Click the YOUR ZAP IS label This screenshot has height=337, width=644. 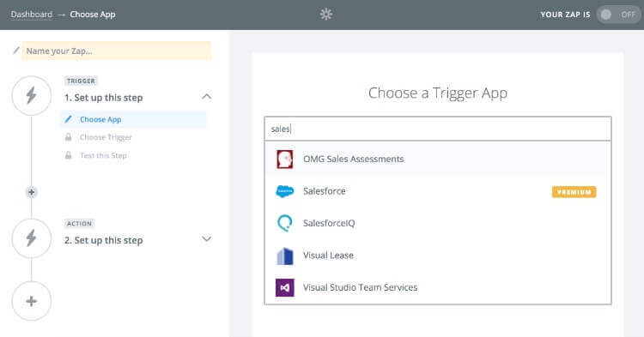click(x=565, y=15)
